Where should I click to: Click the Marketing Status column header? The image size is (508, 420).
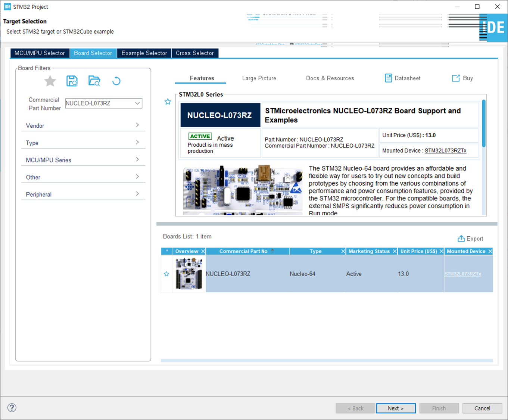tap(369, 251)
